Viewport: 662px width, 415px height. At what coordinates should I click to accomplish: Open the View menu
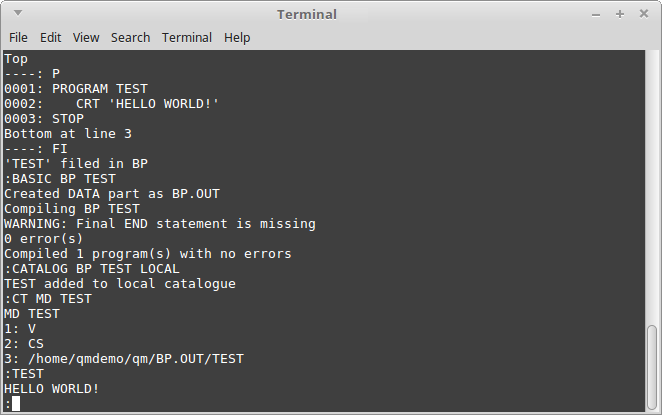tap(86, 38)
